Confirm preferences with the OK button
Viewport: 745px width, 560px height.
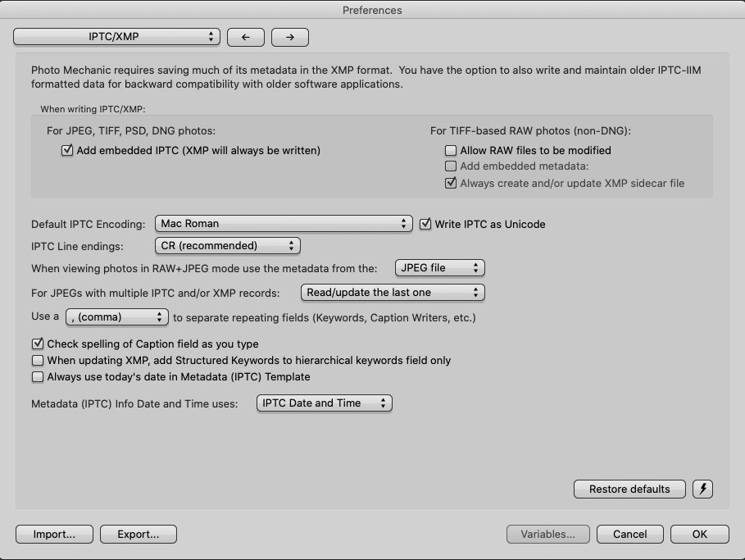(x=699, y=535)
